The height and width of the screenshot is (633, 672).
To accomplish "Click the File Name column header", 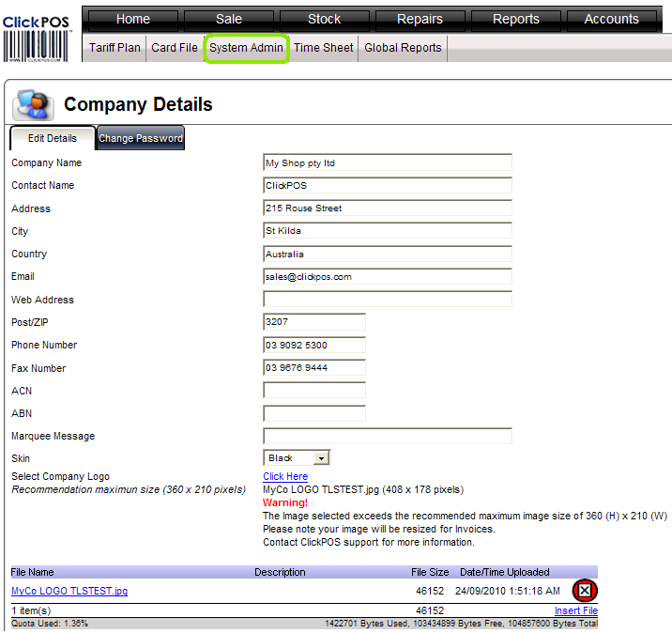I will pos(32,573).
